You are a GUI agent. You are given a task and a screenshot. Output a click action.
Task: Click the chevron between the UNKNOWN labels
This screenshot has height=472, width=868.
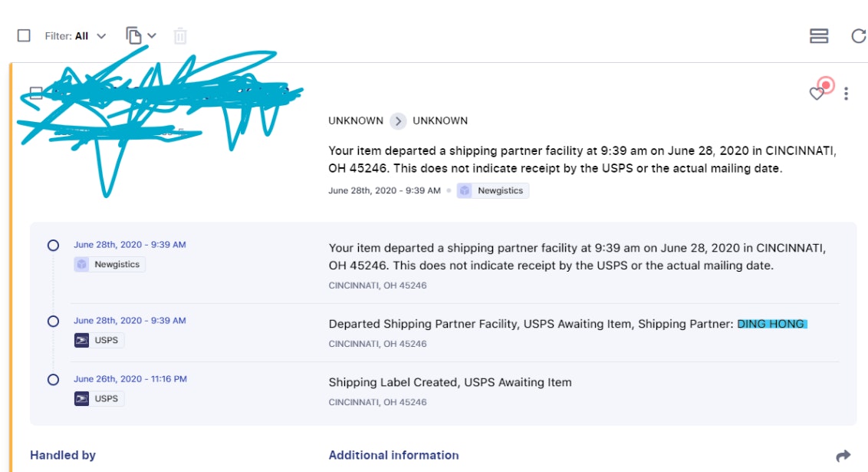click(x=398, y=120)
